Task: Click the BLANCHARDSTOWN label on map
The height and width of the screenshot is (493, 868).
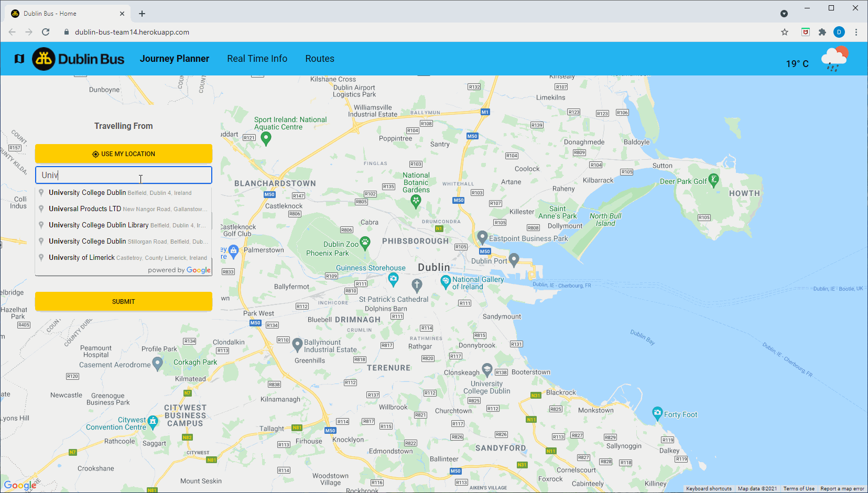Action: [x=275, y=183]
